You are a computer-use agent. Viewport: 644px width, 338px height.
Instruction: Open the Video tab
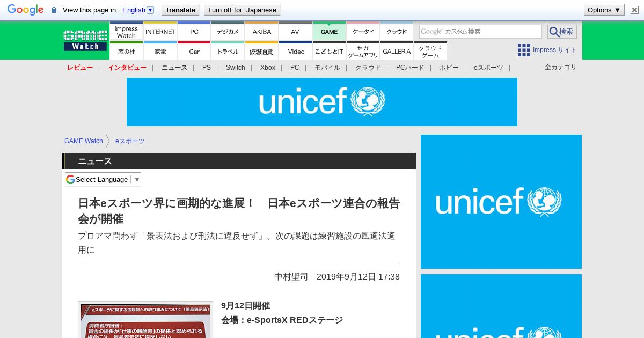295,51
